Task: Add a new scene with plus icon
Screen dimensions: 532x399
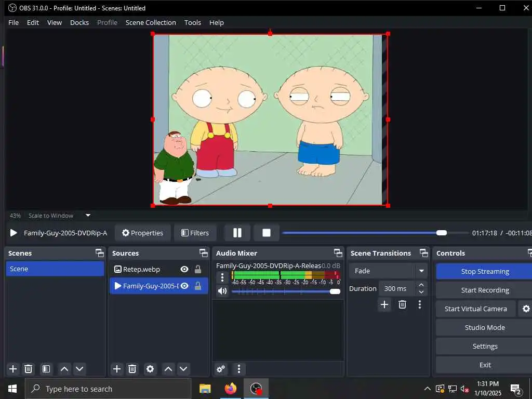Action: point(13,369)
